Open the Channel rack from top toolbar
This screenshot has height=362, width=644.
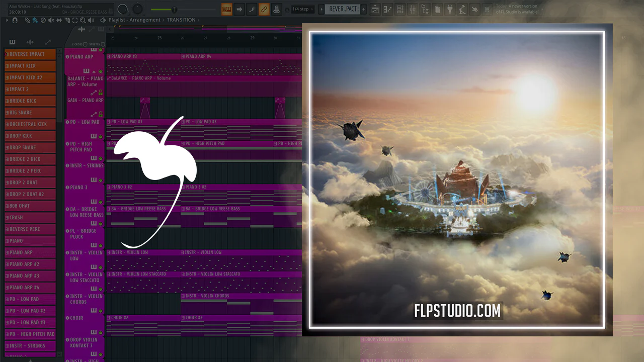[400, 9]
